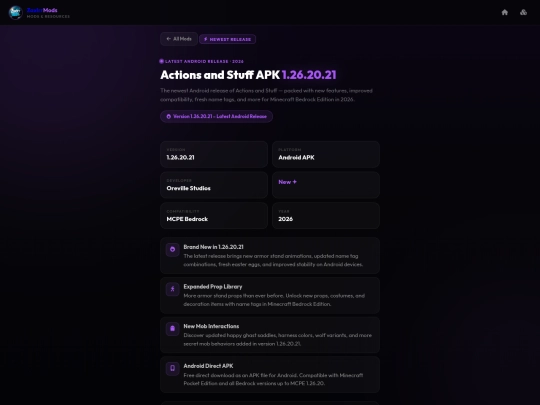Click the Newest Release badge
The image size is (540, 405).
[227, 39]
